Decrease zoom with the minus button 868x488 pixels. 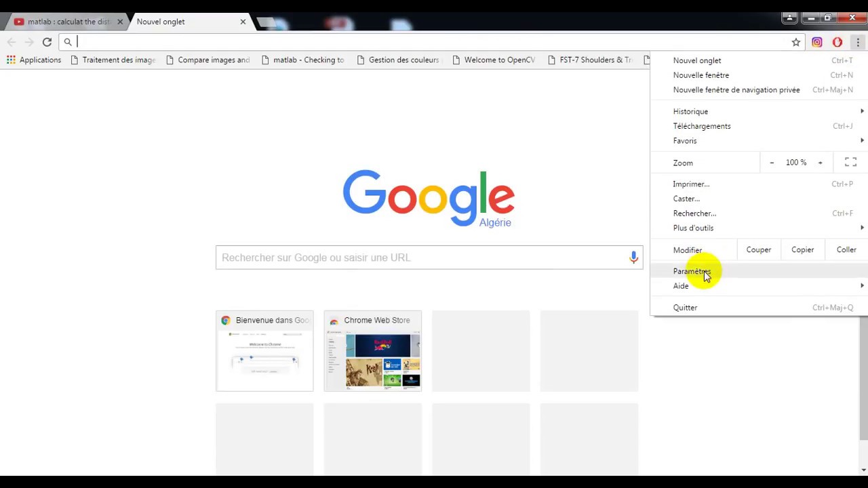(x=772, y=163)
